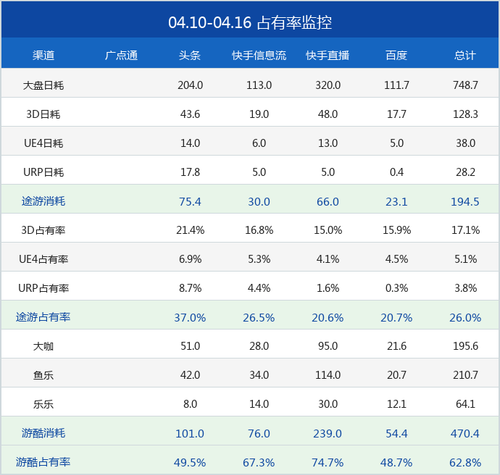Select 游酷占有率 总计 value "62.8%"
Image resolution: width=500 pixels, height=475 pixels.
pos(465,463)
